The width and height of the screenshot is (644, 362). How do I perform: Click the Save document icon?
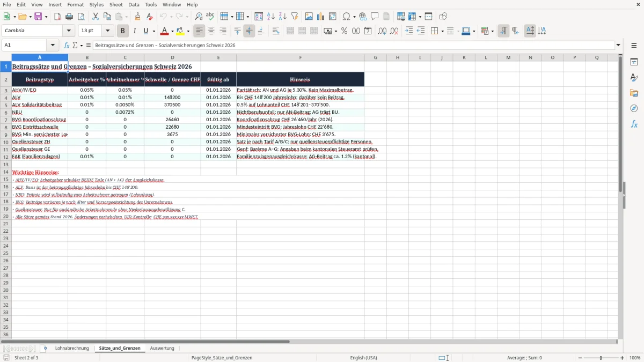click(38, 17)
